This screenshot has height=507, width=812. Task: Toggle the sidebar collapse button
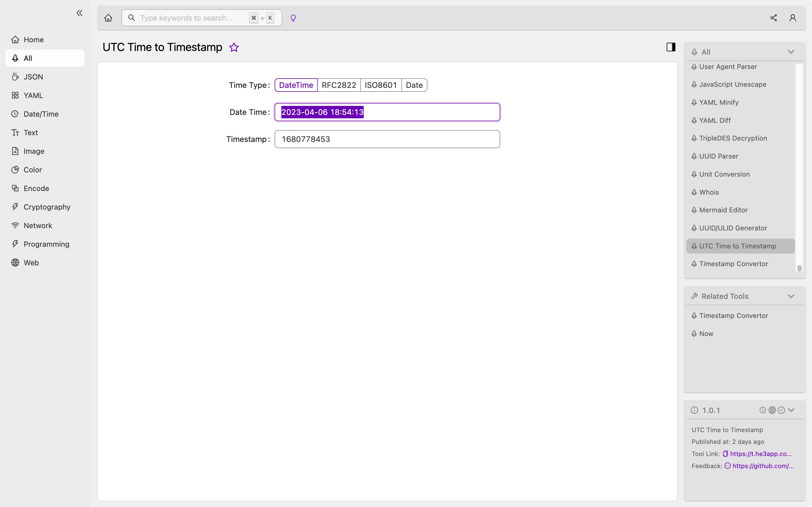coord(79,13)
